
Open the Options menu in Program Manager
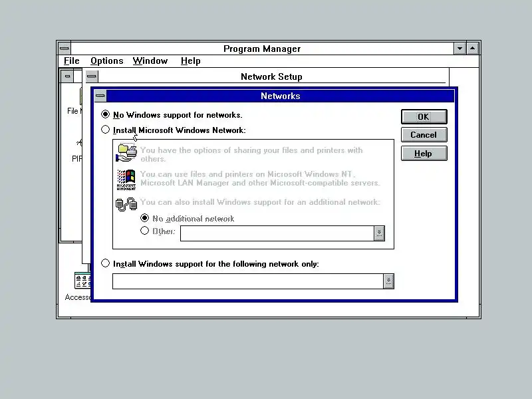(x=106, y=61)
